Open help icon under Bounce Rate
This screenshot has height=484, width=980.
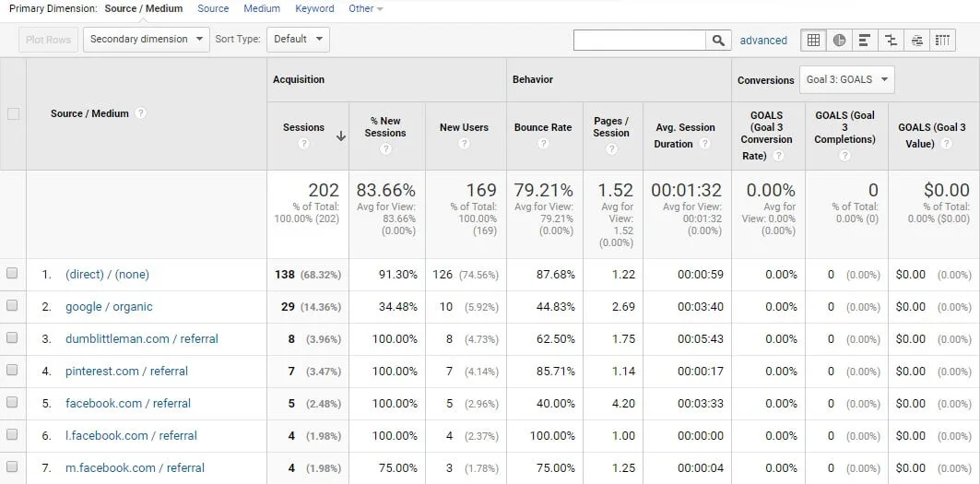pyautogui.click(x=543, y=143)
